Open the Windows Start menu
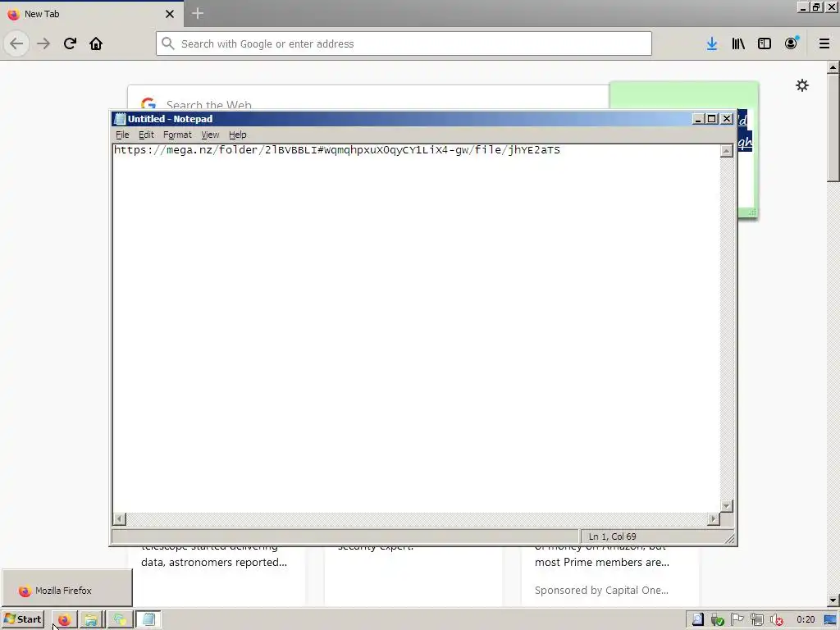Screen dimensions: 840x630 22,619
